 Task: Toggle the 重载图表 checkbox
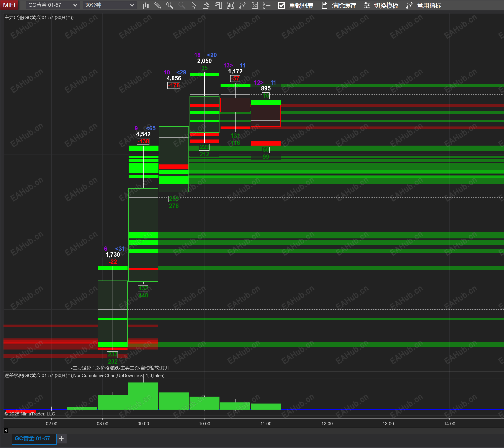click(281, 5)
